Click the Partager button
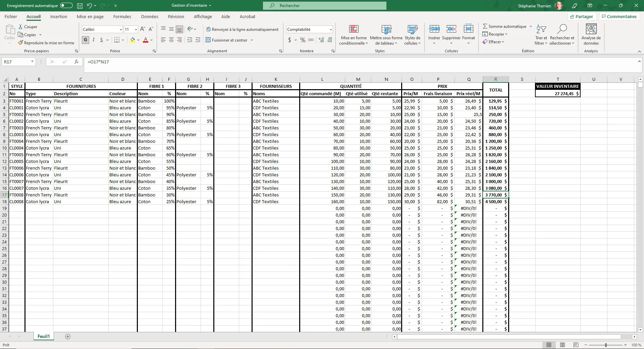 tap(581, 17)
